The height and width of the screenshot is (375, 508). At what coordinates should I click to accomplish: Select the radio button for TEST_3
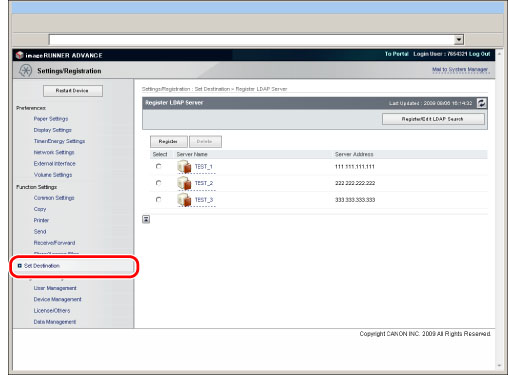(159, 199)
